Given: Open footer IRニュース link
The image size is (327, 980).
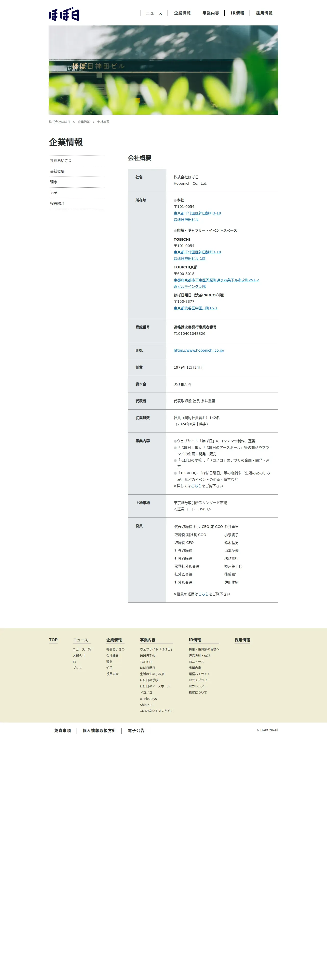Looking at the screenshot, I should click(x=196, y=661).
